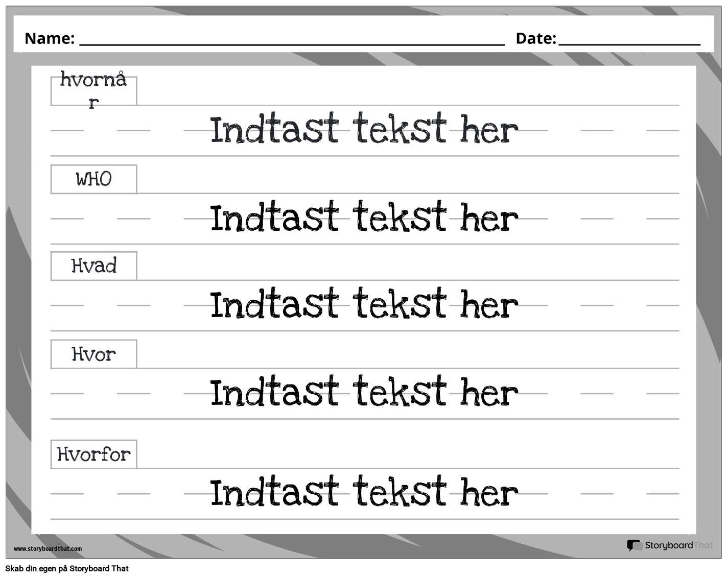Screen dimensions: 728x578
Task: Select the 'Date:' label text
Action: click(535, 38)
